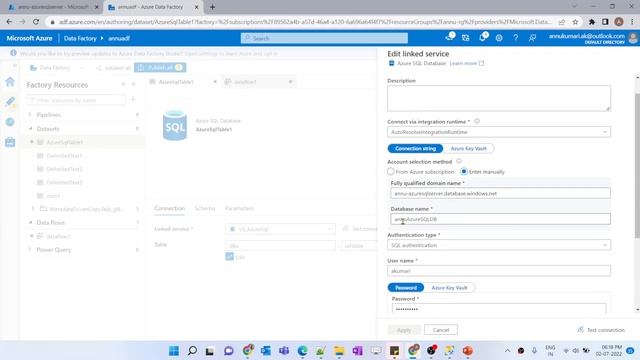Image resolution: width=640 pixels, height=360 pixels.
Task: Open the bell notifications icon
Action: [x=482, y=38]
